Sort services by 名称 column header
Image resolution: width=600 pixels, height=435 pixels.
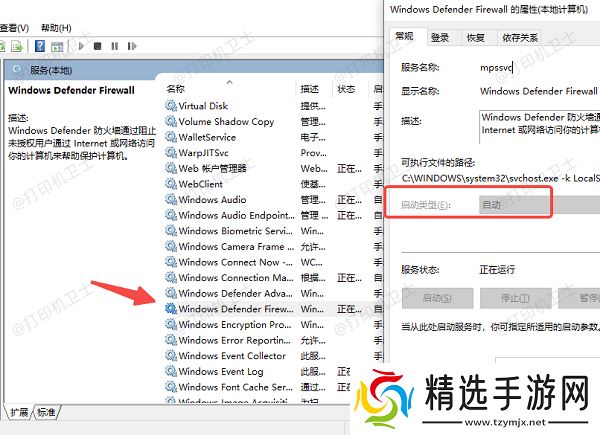tap(230, 89)
